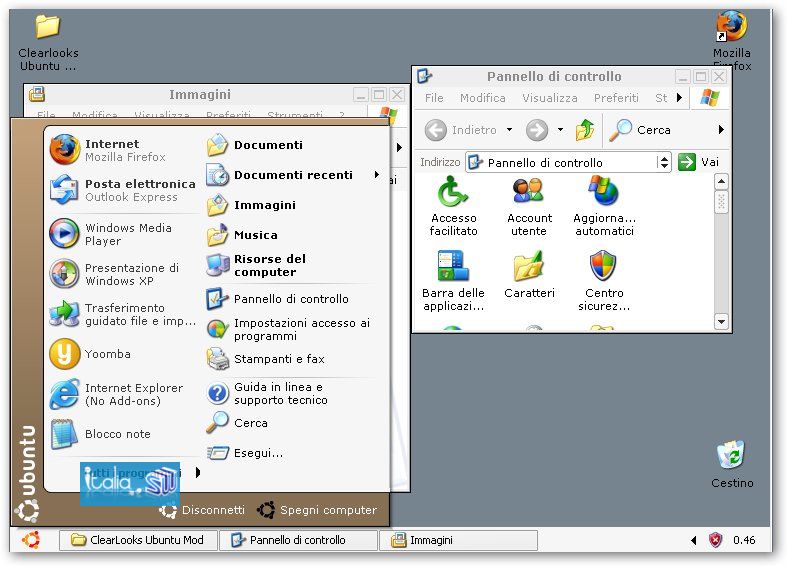Image resolution: width=787 pixels, height=566 pixels.
Task: Expand Documenti recenti submenu arrow
Action: click(x=377, y=175)
